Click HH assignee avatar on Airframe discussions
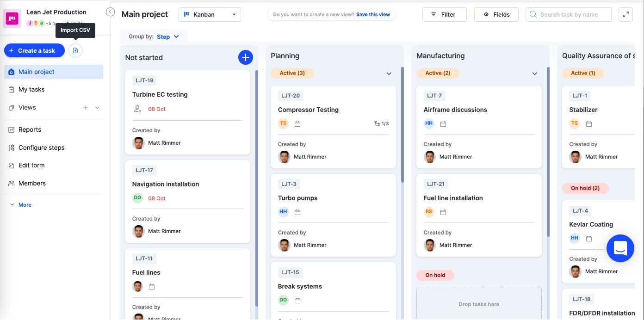644x320 pixels. [x=429, y=123]
